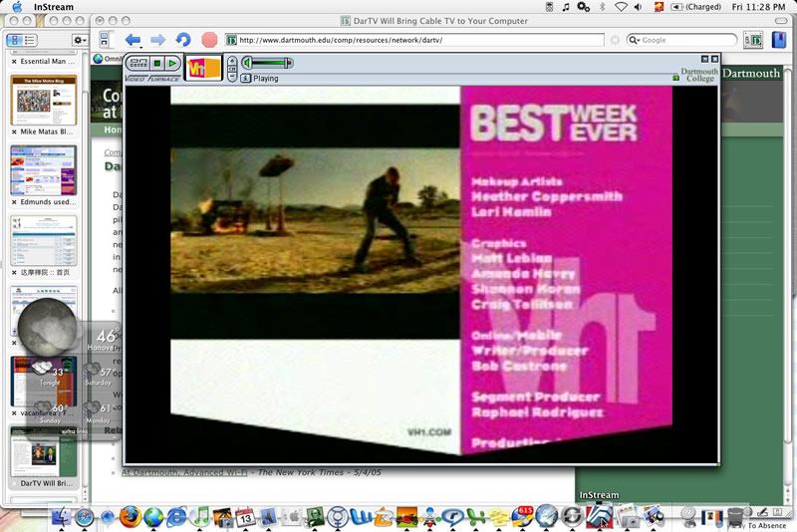Open the New York Times Advanced Wi-Fi link
The image size is (797, 532).
[184, 472]
